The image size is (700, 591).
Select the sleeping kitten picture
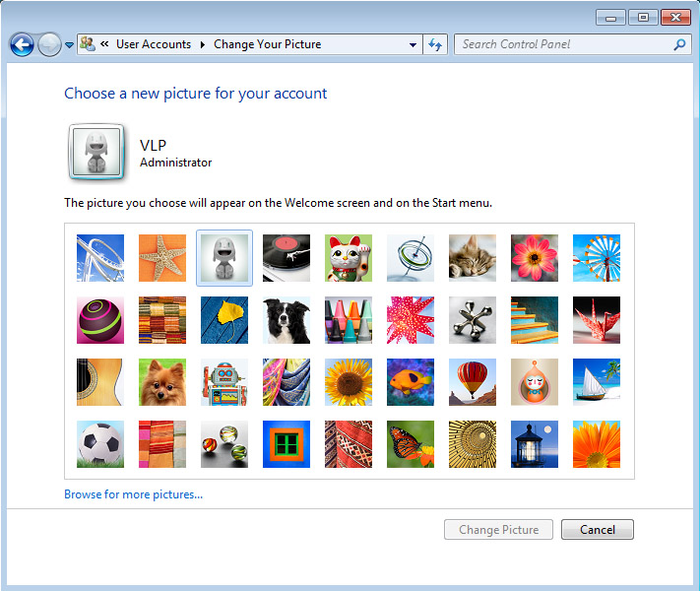473,258
